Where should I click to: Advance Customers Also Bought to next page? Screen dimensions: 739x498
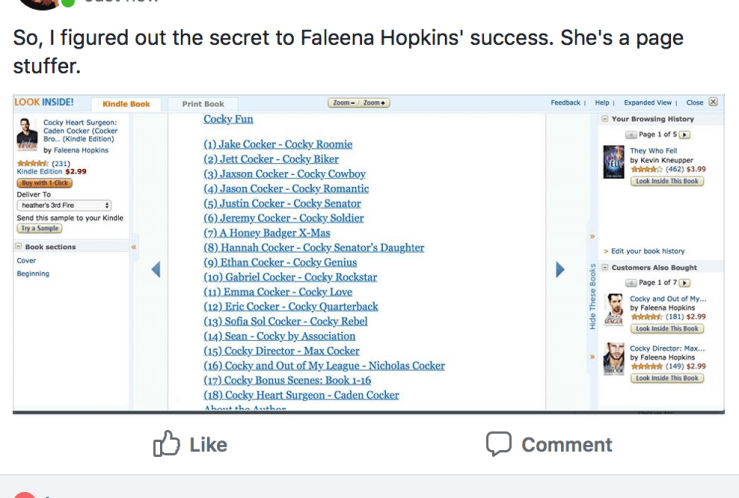click(685, 283)
